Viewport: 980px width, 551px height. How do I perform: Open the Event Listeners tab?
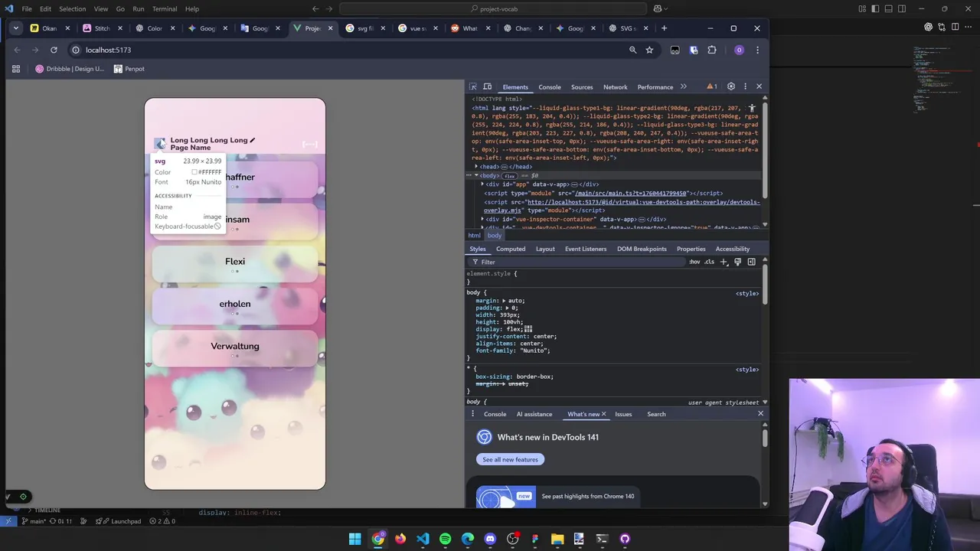(586, 249)
